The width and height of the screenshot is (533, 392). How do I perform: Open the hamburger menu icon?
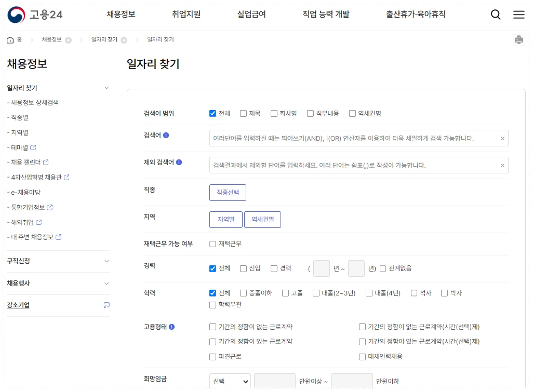[518, 15]
